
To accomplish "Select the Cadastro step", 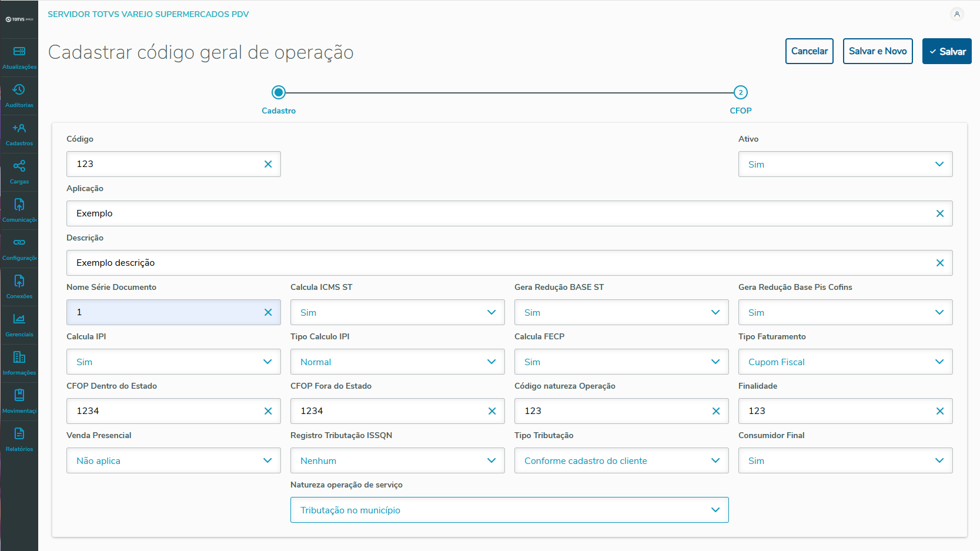I will coord(279,93).
